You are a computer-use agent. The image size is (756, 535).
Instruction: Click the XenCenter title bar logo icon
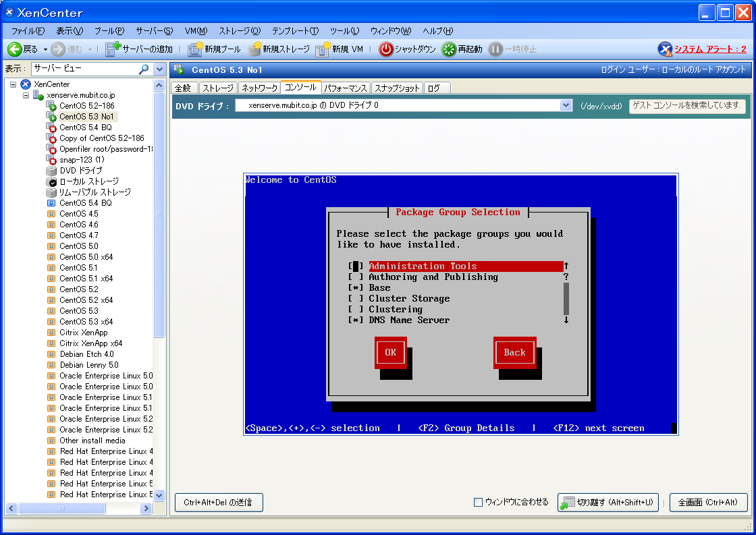click(9, 12)
